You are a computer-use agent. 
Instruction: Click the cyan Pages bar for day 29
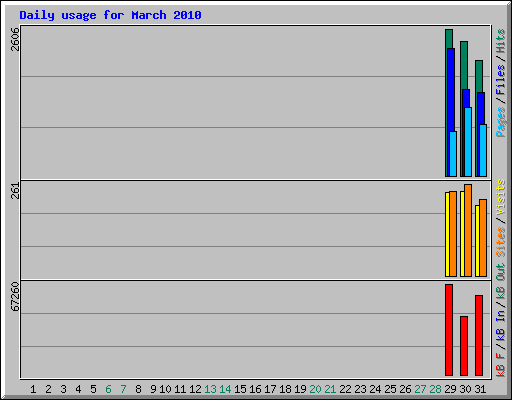click(453, 154)
